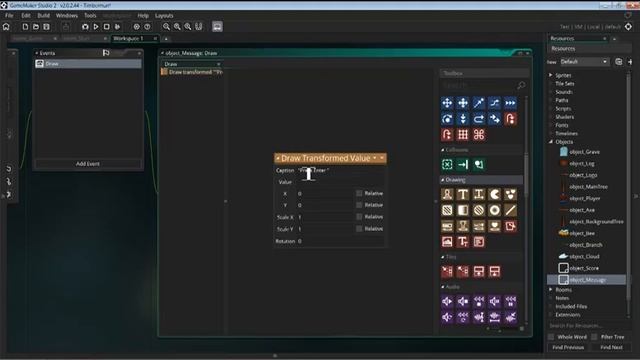Collapse the Drawing toolbox section
640x360 pixels.
(442, 180)
